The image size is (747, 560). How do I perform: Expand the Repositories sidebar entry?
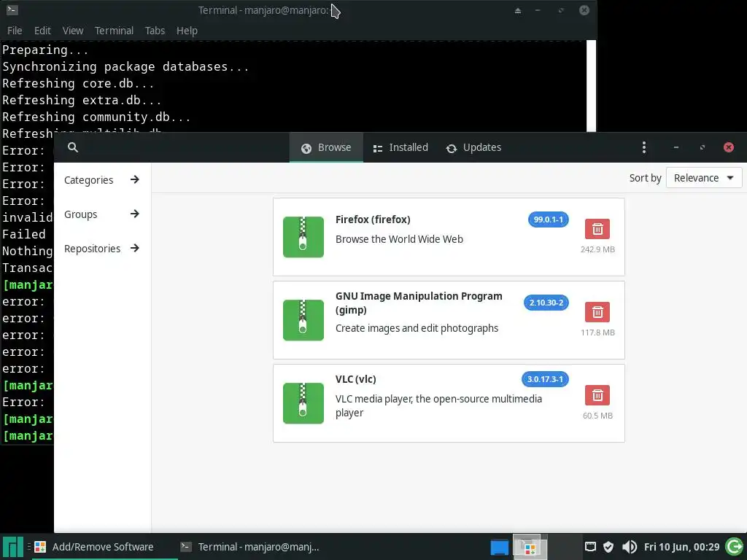102,249
